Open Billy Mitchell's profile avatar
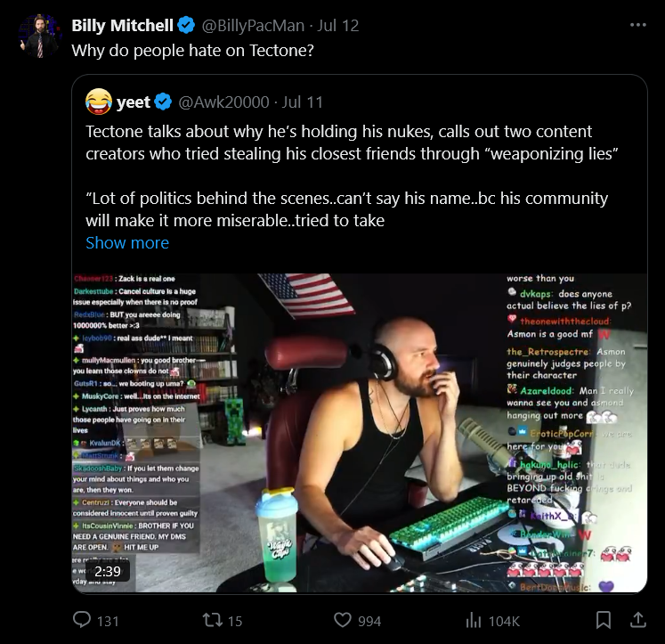Screen dimensions: 665x644 39,36
